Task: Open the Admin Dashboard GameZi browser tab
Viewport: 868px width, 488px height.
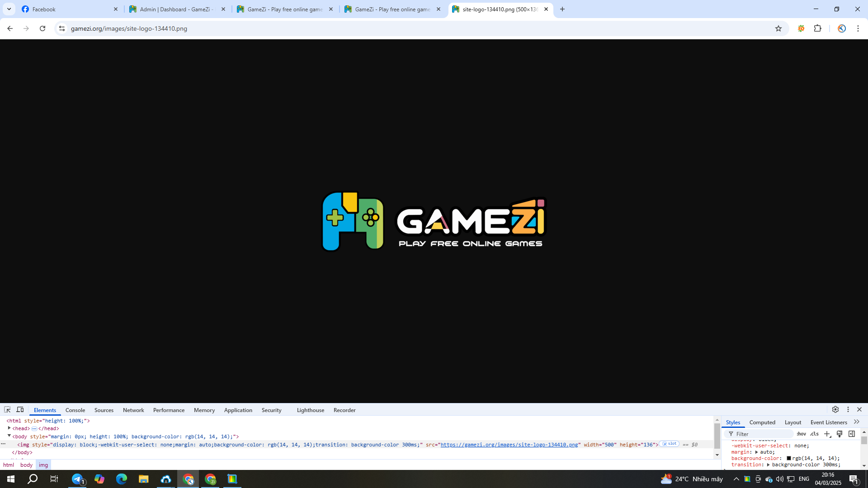Action: pyautogui.click(x=176, y=9)
